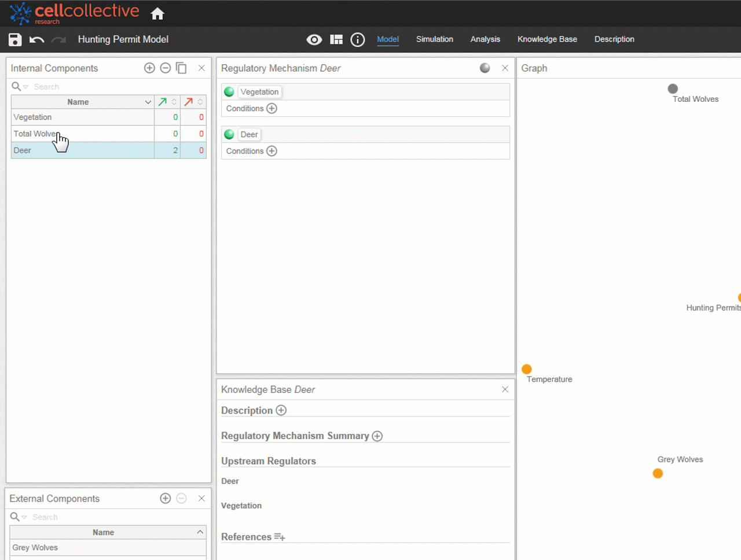Select the Deer regulator label
The height and width of the screenshot is (560, 741).
pyautogui.click(x=250, y=135)
